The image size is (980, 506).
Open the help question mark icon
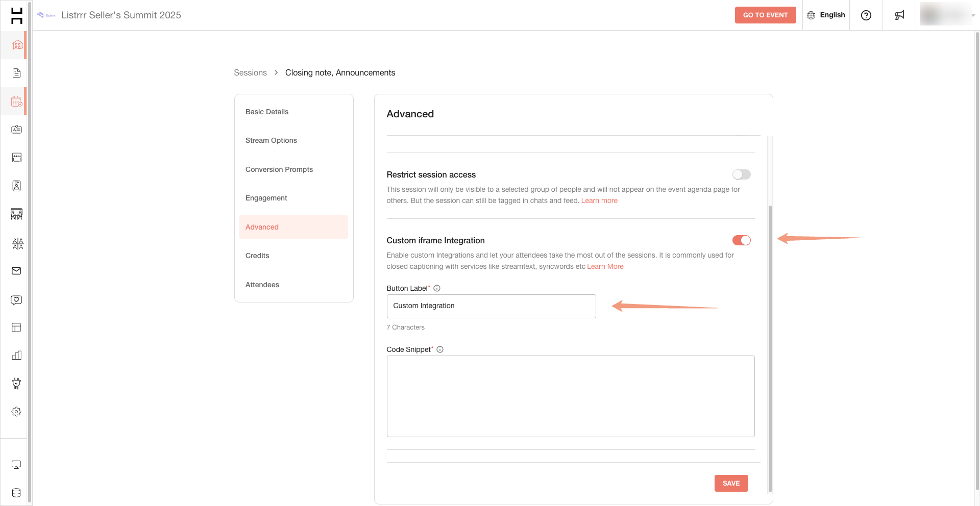[x=866, y=15]
